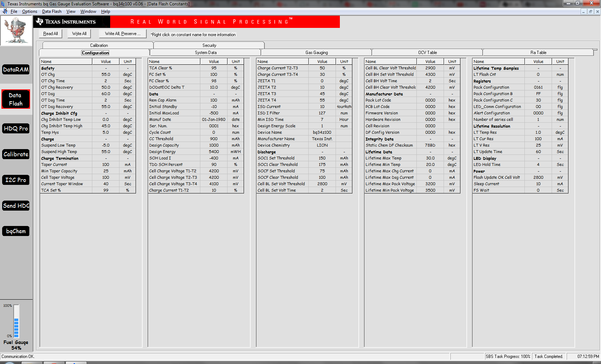Select the Flash Update OK Cell Volt value

[538, 177]
